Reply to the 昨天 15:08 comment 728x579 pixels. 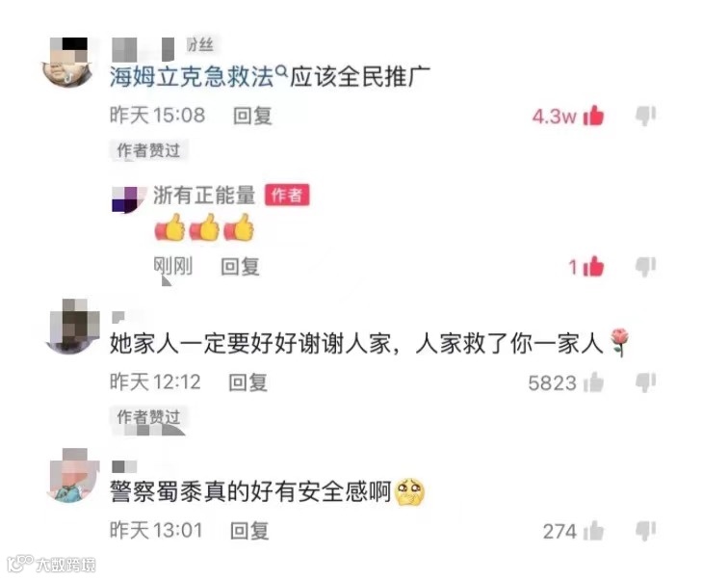pyautogui.click(x=252, y=116)
